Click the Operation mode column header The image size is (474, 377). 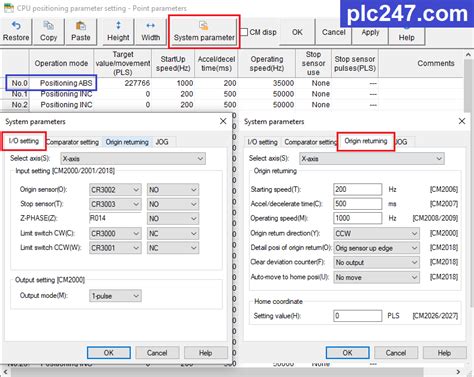click(x=61, y=63)
